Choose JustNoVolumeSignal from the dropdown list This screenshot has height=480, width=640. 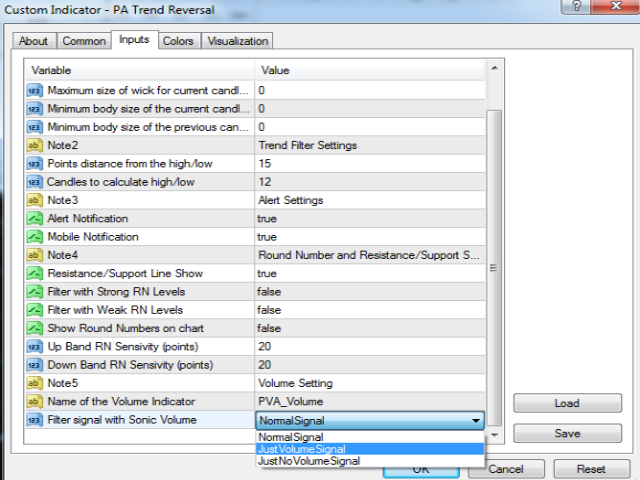click(x=370, y=461)
